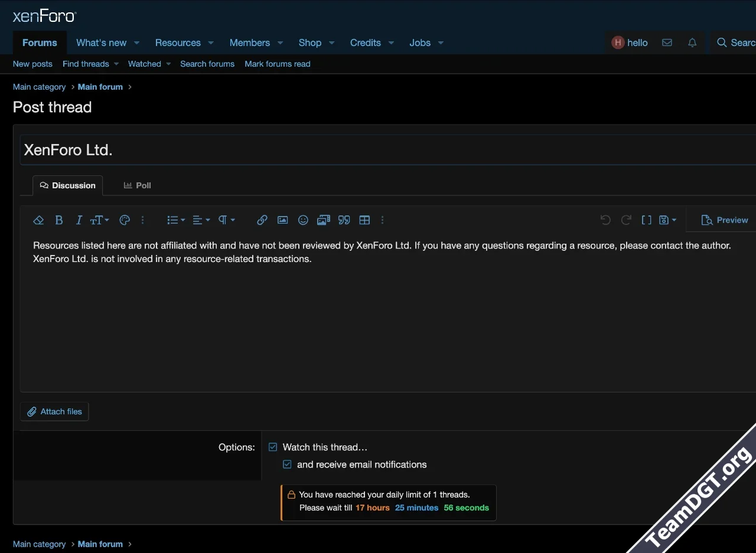Insert a table into the editor

tap(365, 220)
